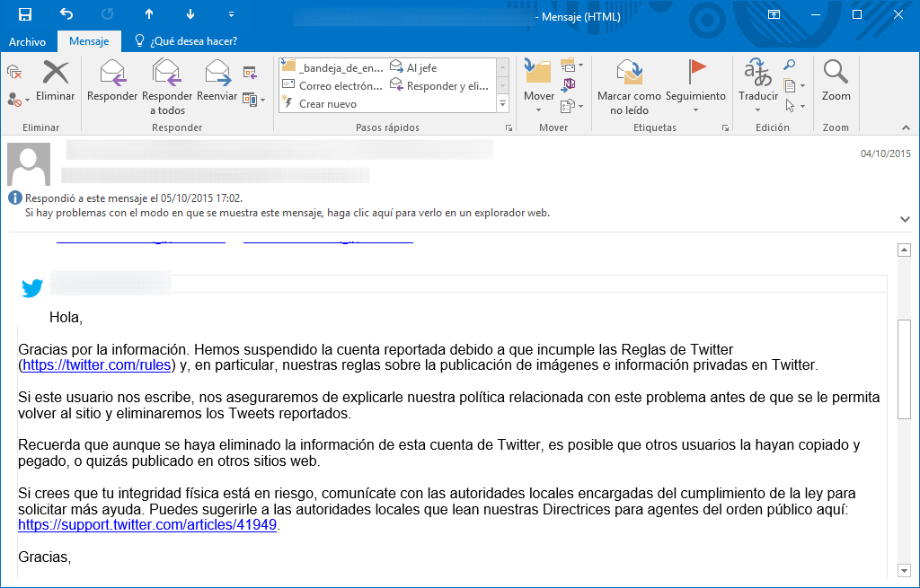Viewport: 920px width, 588px height.
Task: Open the Rules dropdown in the Mover group
Action: tap(571, 65)
